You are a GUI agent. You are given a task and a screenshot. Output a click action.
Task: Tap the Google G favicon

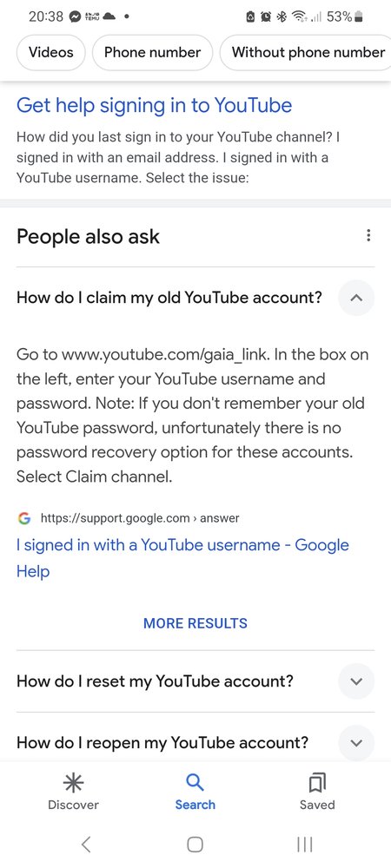pos(23,519)
